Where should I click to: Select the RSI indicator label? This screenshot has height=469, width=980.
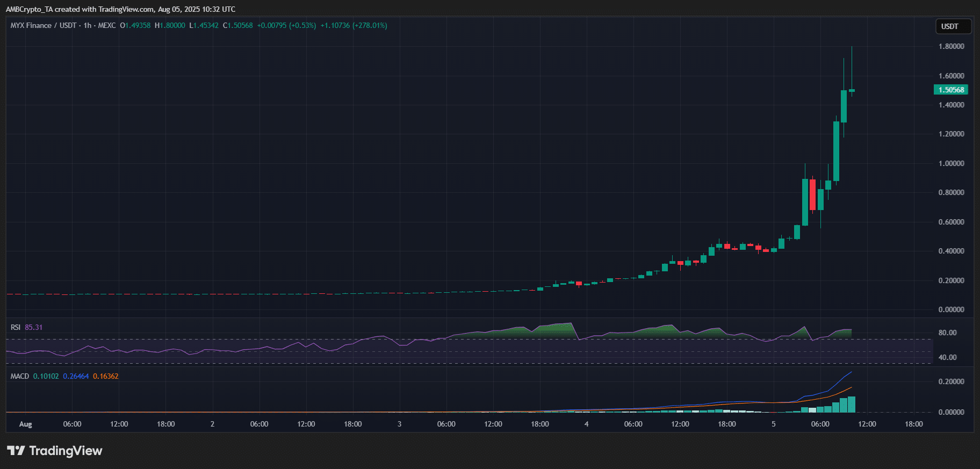16,327
